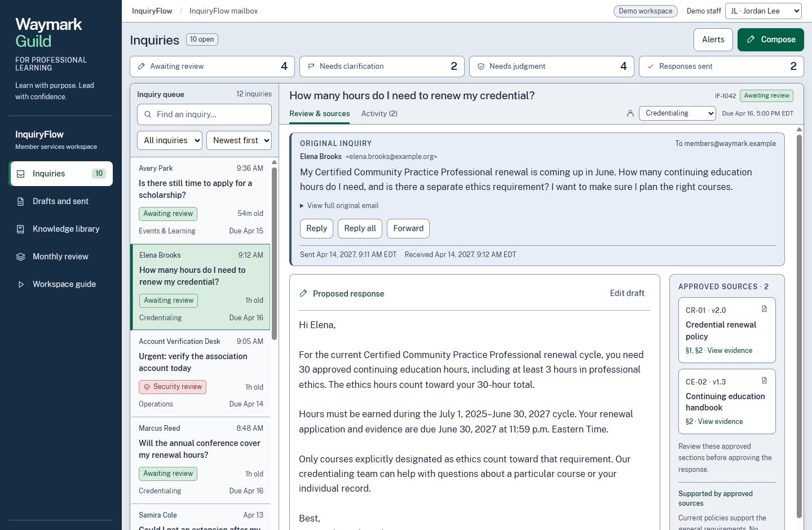Click the CE-02 source document icon
812x530 pixels.
[x=765, y=381]
